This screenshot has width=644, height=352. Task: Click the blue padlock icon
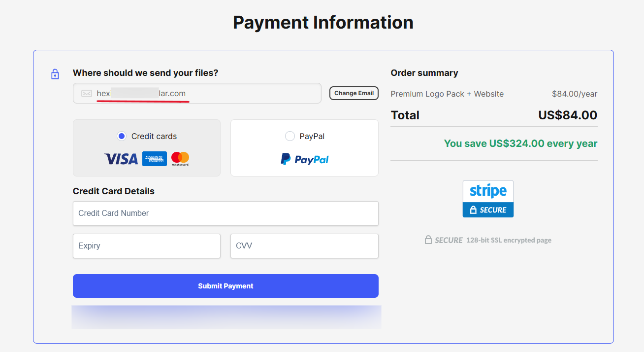pyautogui.click(x=55, y=74)
